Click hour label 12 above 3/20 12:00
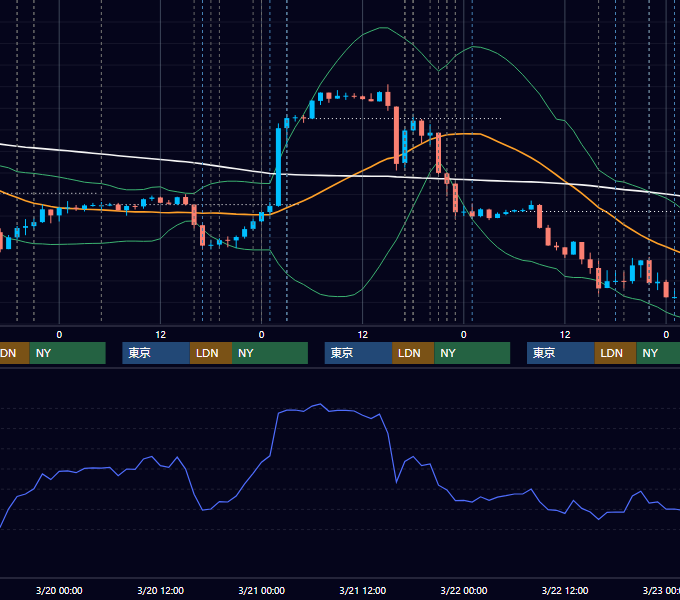Image resolution: width=680 pixels, height=600 pixels. click(x=160, y=335)
